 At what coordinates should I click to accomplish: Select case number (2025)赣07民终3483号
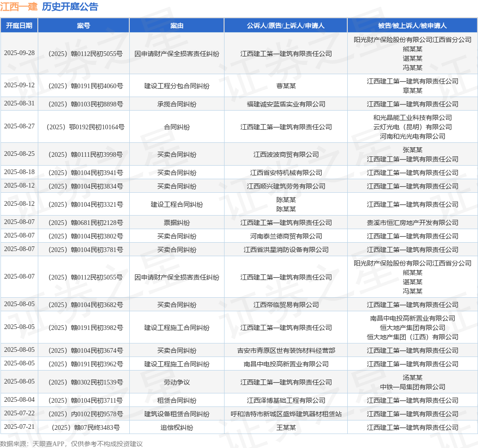(x=85, y=427)
